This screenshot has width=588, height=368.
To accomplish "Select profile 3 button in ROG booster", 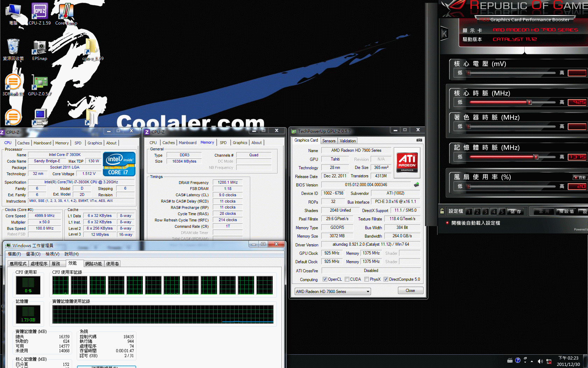I will pyautogui.click(x=485, y=211).
